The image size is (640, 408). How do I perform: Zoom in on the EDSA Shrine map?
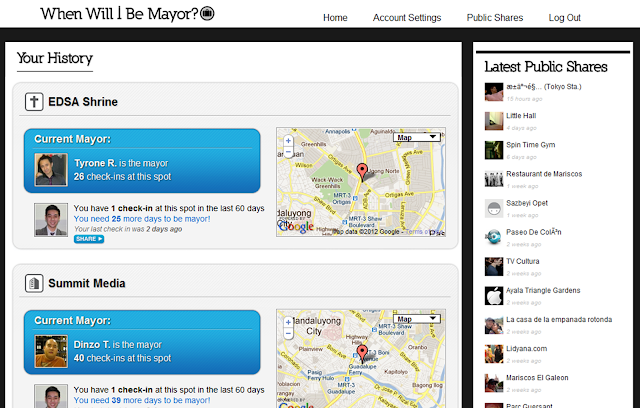(x=288, y=141)
